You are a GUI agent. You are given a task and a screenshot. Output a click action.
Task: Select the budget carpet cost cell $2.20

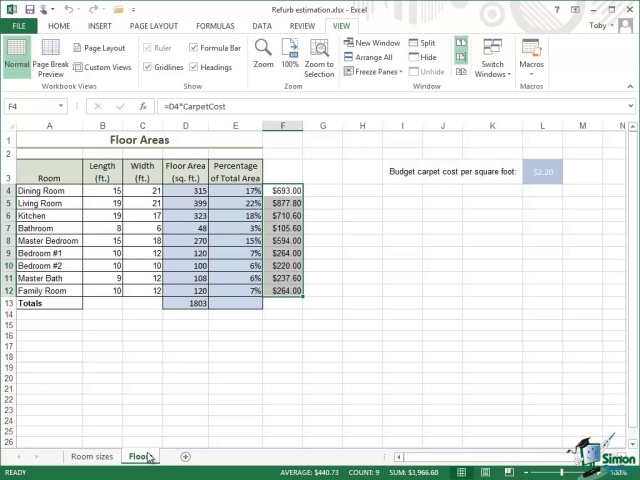click(543, 172)
